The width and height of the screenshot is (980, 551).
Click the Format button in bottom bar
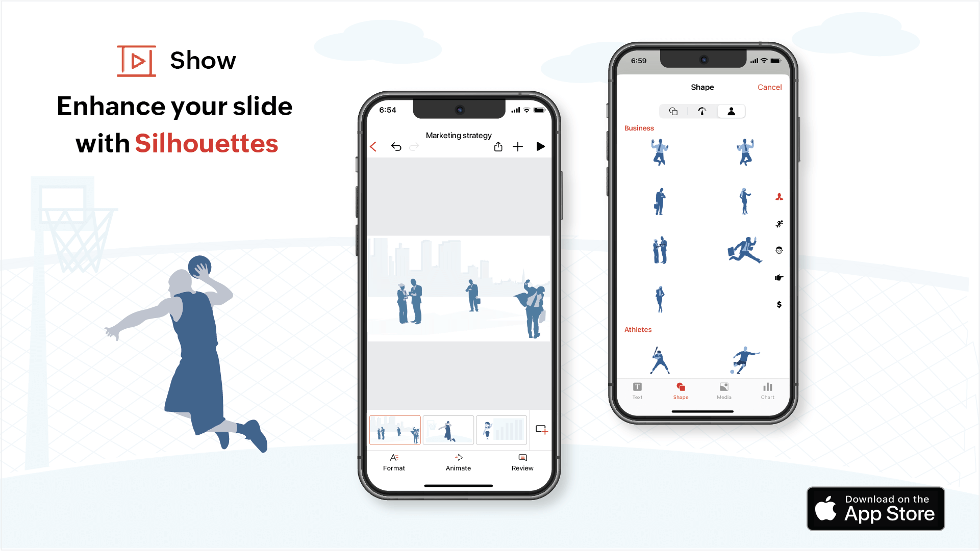(394, 462)
